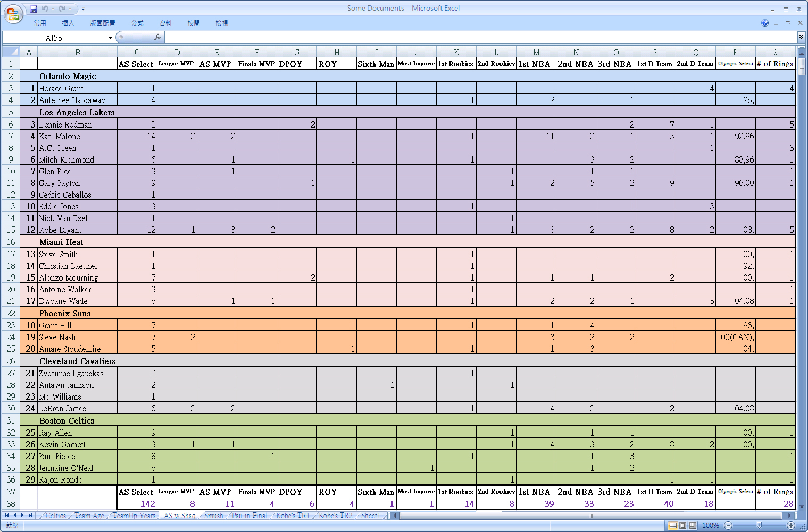The height and width of the screenshot is (532, 808).
Task: Click the Insert Function fx button
Action: tap(157, 37)
